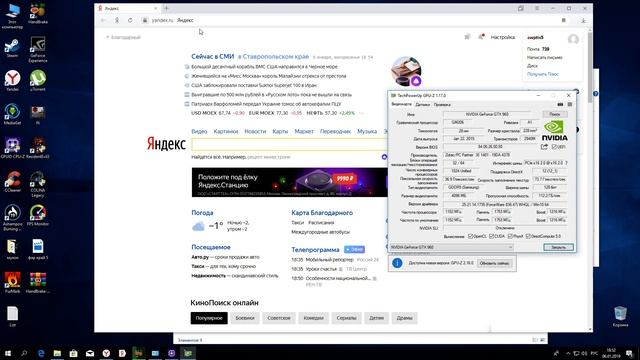The image size is (640, 360).
Task: Toggle the UEFI checkbox in GPU-Z
Action: pyautogui.click(x=553, y=147)
